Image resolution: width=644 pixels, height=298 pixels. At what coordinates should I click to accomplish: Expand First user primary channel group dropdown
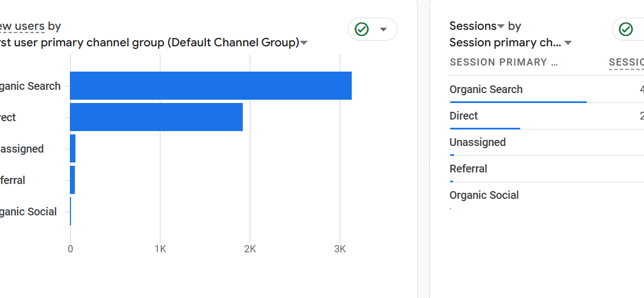point(304,43)
